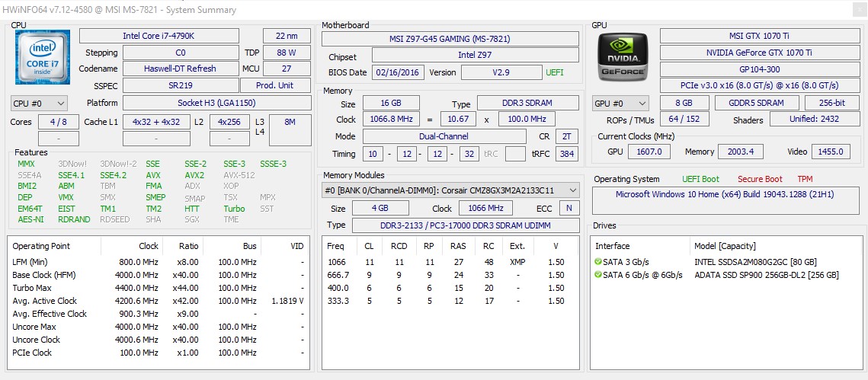Click the L2 cache field 4x256

pyautogui.click(x=229, y=122)
